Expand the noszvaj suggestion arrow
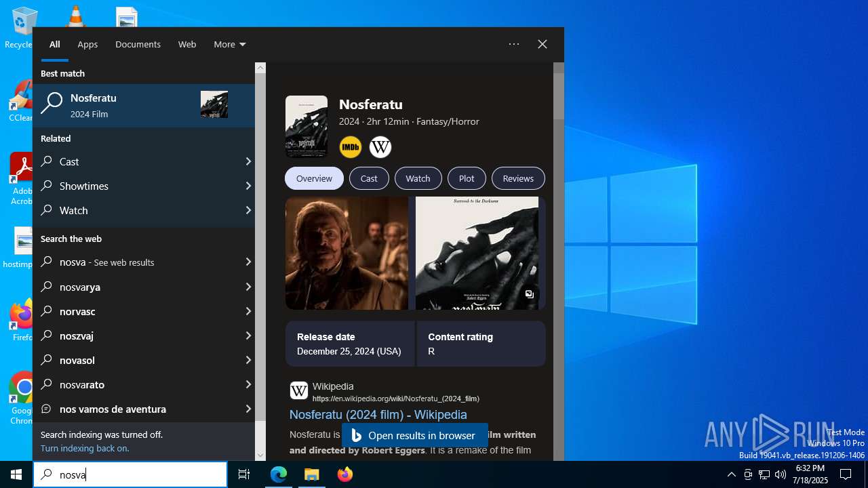 (248, 335)
